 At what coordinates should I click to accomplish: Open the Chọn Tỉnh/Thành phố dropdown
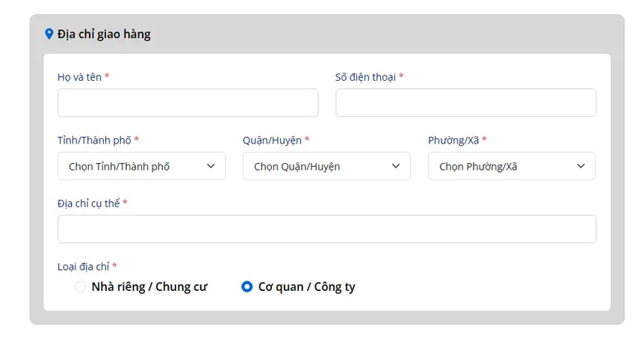click(x=141, y=166)
